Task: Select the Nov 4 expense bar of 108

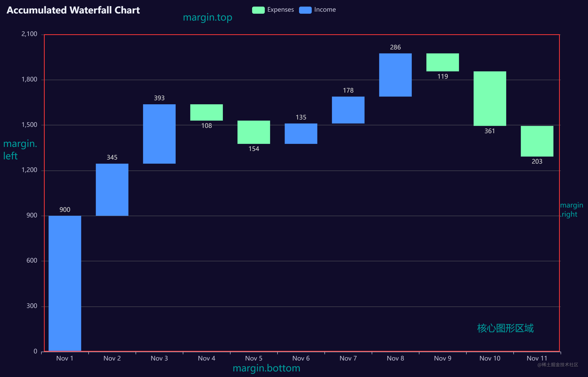Action: pyautogui.click(x=206, y=112)
